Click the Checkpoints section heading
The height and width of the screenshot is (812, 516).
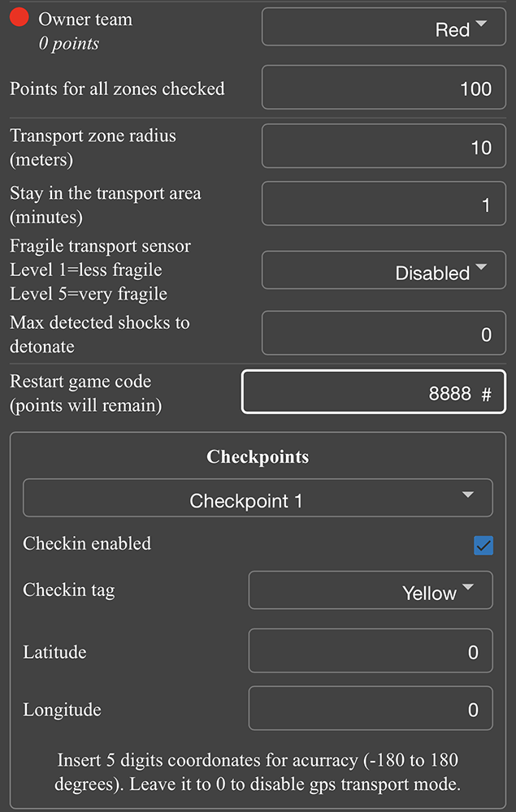pyautogui.click(x=258, y=456)
